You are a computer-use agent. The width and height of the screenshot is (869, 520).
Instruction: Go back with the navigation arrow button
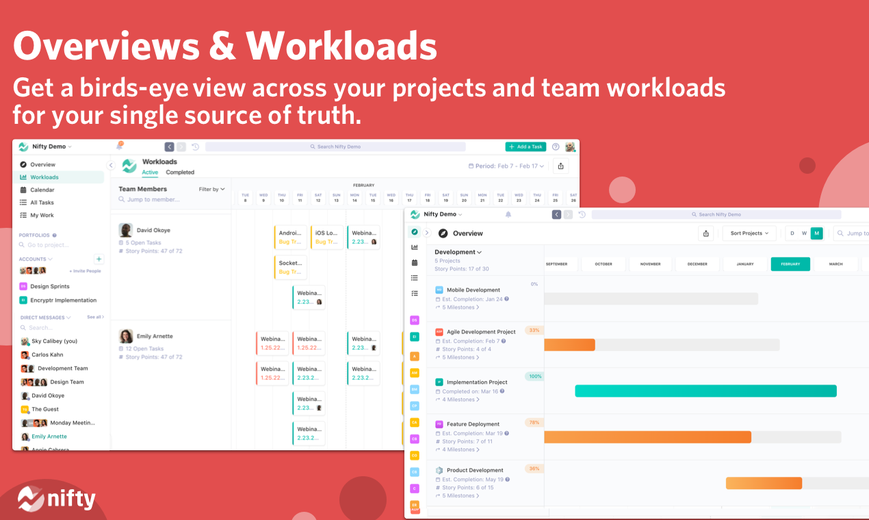(170, 147)
